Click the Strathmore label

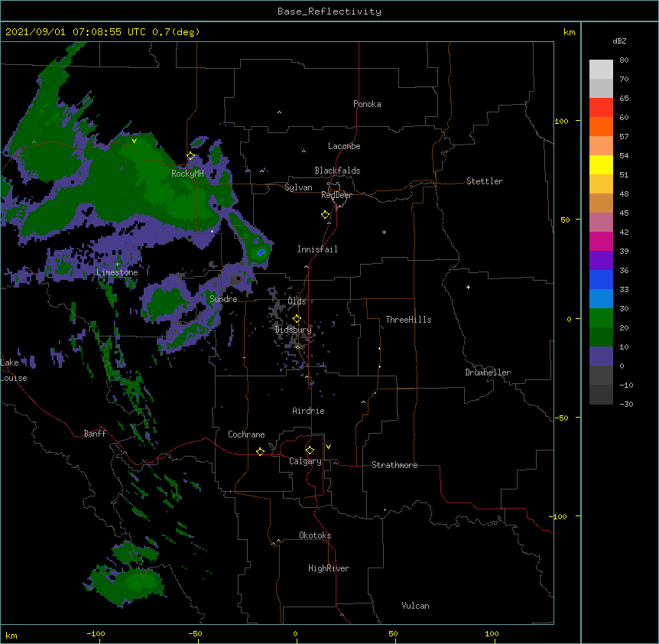tap(394, 465)
